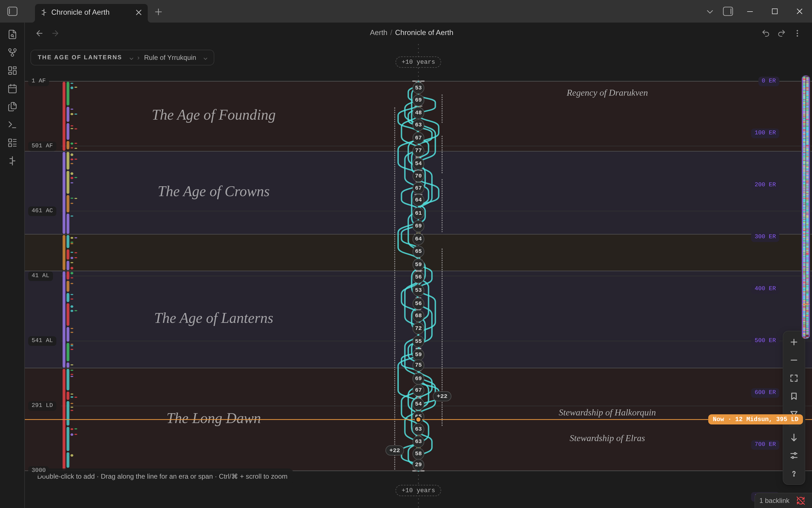The height and width of the screenshot is (508, 812).
Task: Click the Aerth breadcrumb link
Action: (379, 33)
